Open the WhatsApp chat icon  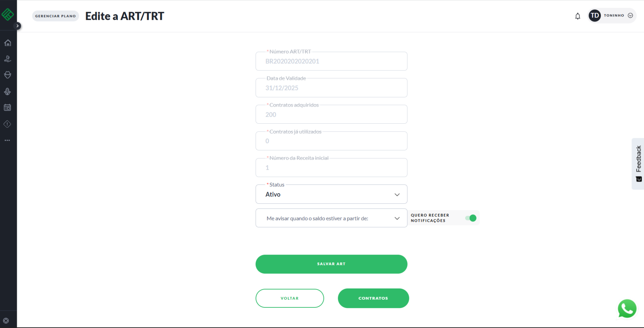click(627, 308)
